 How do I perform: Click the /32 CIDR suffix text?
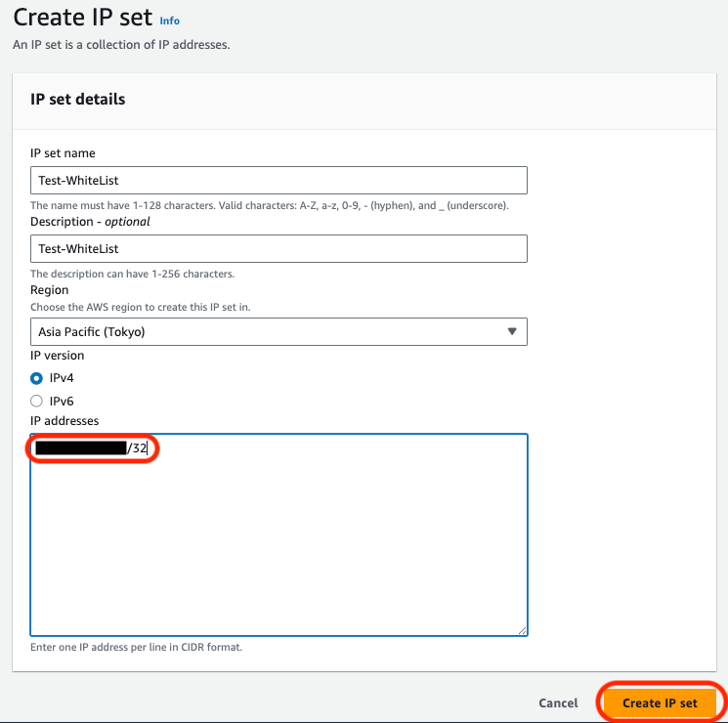137,448
